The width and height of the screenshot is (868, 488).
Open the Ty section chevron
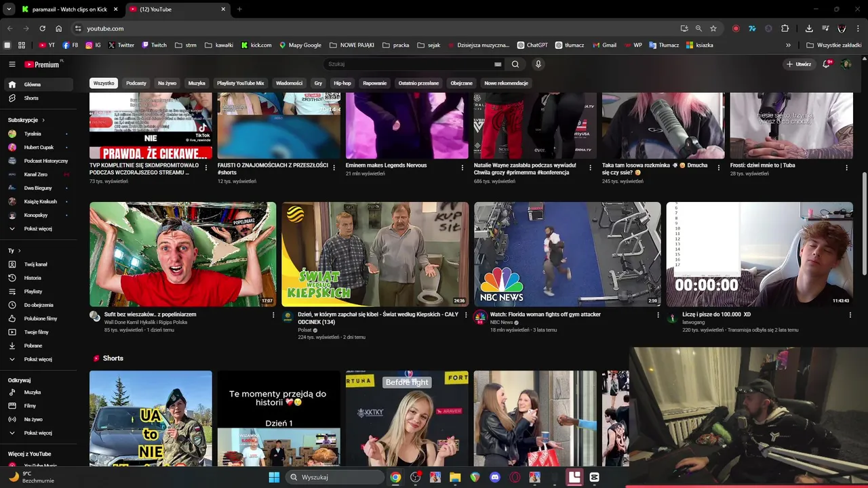pos(19,251)
